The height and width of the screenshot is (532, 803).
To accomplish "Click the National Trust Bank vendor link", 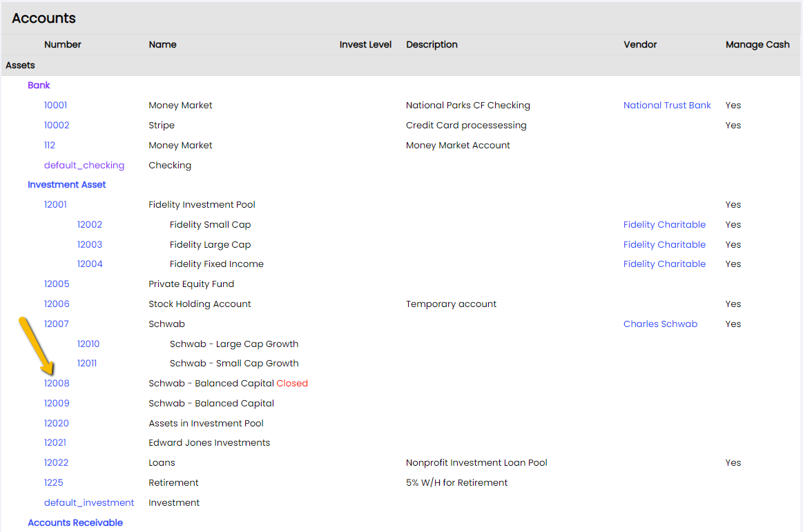I will pyautogui.click(x=667, y=105).
